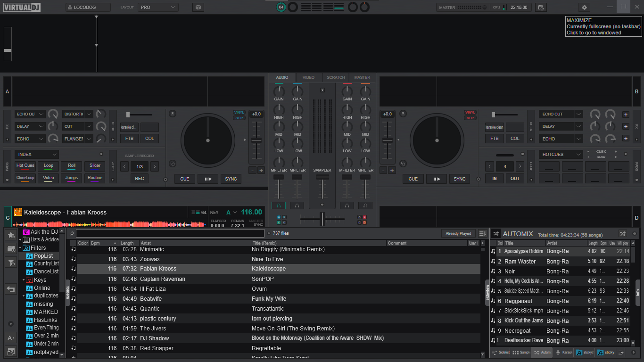Click the left deck small gear options icon
644x362 pixels.
(165, 180)
